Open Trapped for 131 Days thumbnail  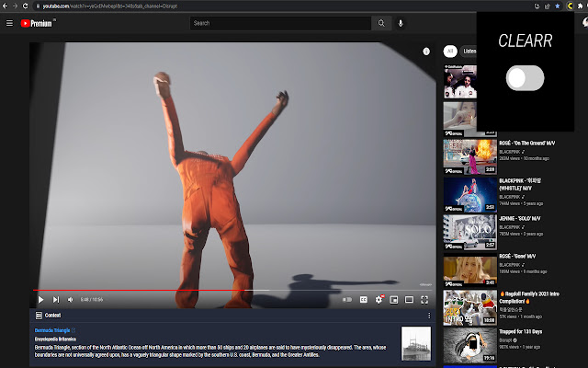click(x=469, y=346)
